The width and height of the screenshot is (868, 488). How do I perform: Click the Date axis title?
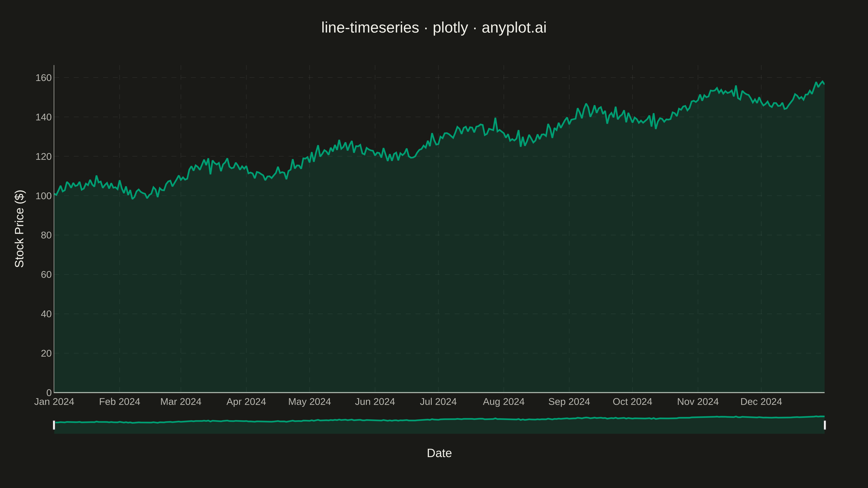[x=439, y=453]
